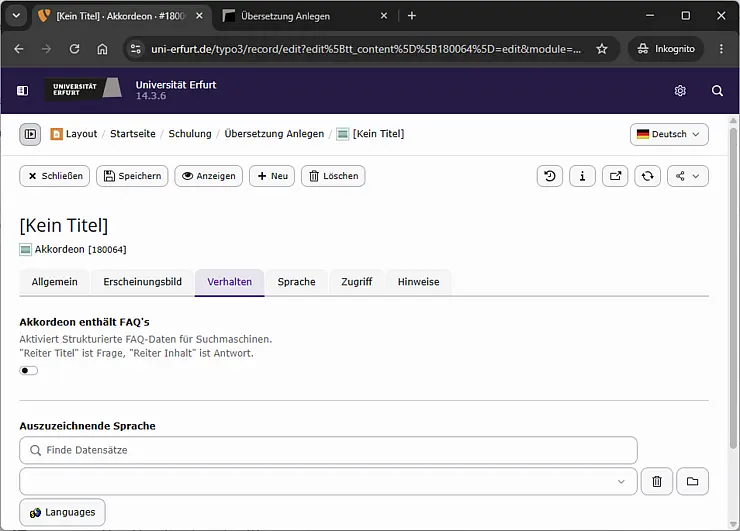Viewport: 740px width, 531px height.
Task: Open Startseite in the breadcrumb
Action: point(133,134)
